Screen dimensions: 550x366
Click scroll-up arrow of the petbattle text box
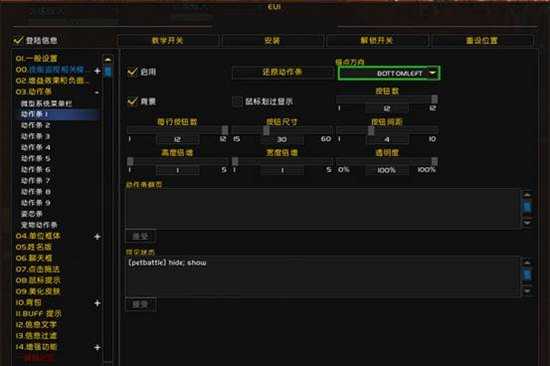[x=527, y=262]
